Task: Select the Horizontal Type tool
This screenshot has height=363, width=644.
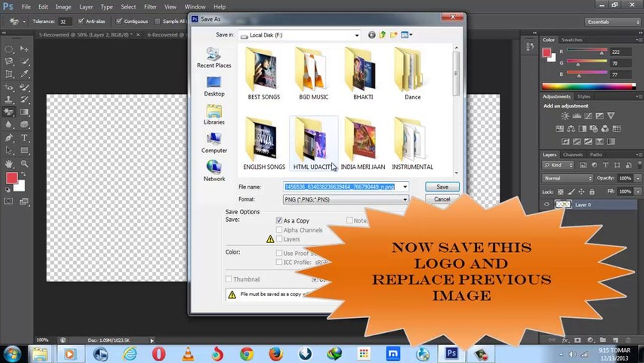Action: [24, 138]
